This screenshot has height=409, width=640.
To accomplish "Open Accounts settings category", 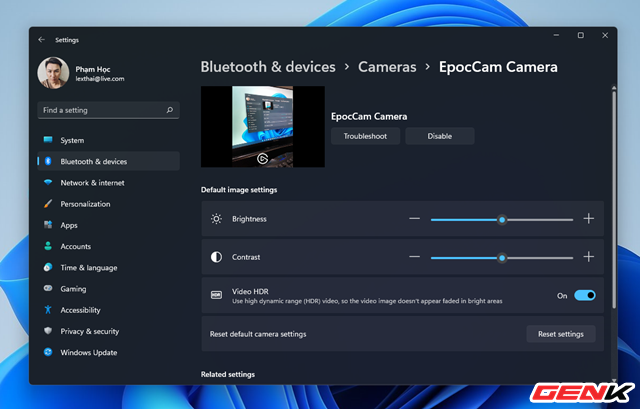I will pyautogui.click(x=108, y=246).
